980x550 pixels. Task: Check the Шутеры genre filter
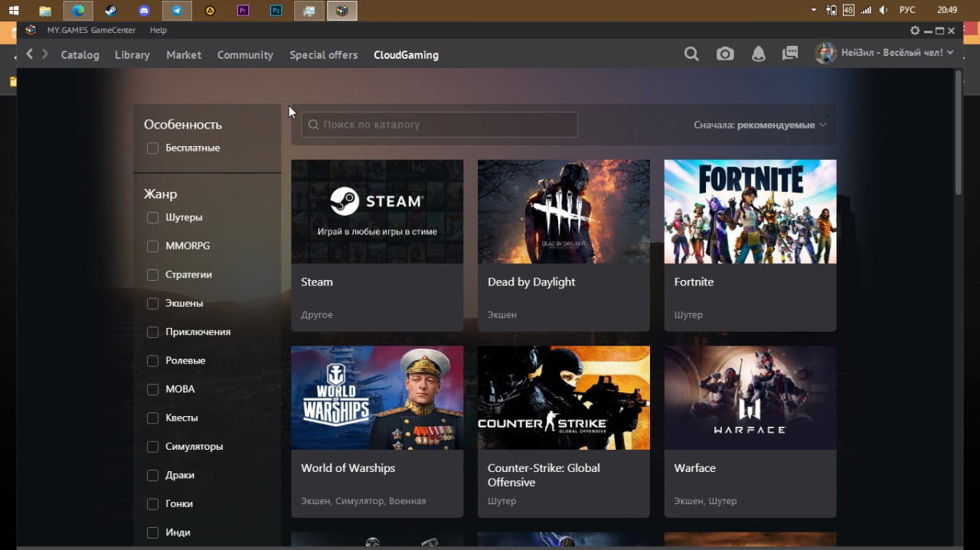click(x=152, y=217)
